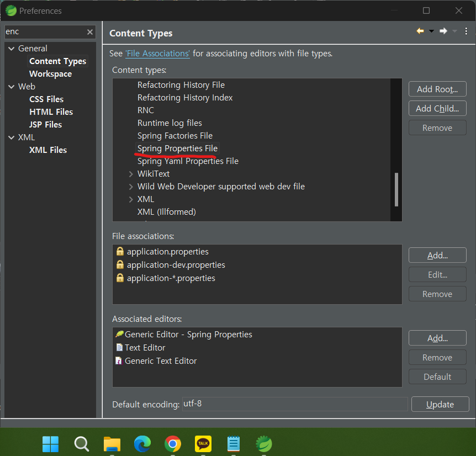Click the content types list scrollbar
This screenshot has width=476, height=456.
(396, 189)
